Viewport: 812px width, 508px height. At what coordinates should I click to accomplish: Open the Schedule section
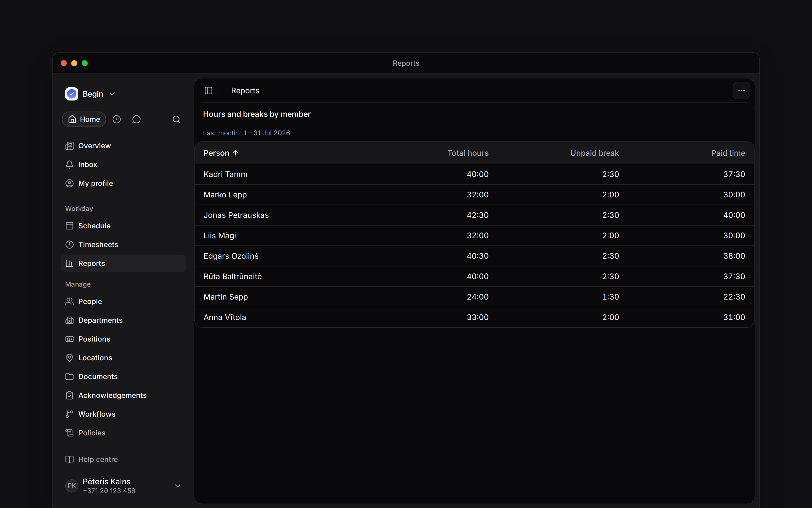(124, 226)
